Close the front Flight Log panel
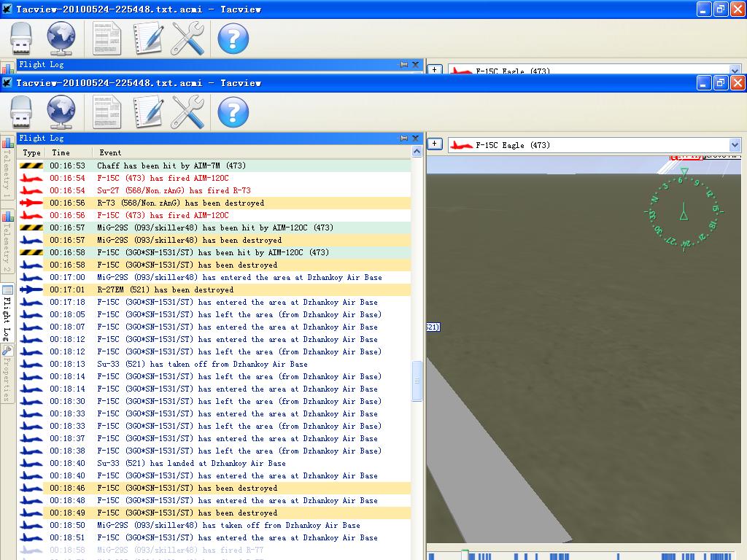Viewport: 747px width, 560px height. pos(415,138)
